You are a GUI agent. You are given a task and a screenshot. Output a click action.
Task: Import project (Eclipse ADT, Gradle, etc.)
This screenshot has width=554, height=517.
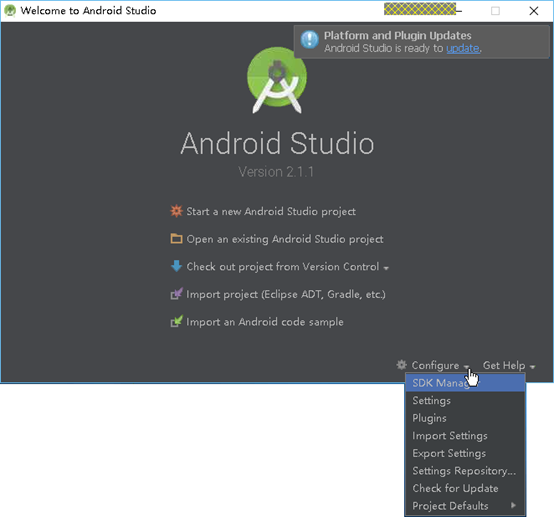(286, 294)
